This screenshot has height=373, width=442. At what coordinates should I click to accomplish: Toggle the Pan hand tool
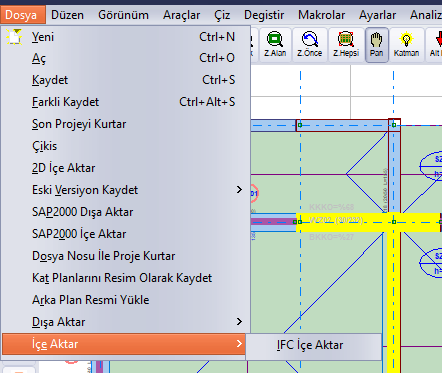377,45
